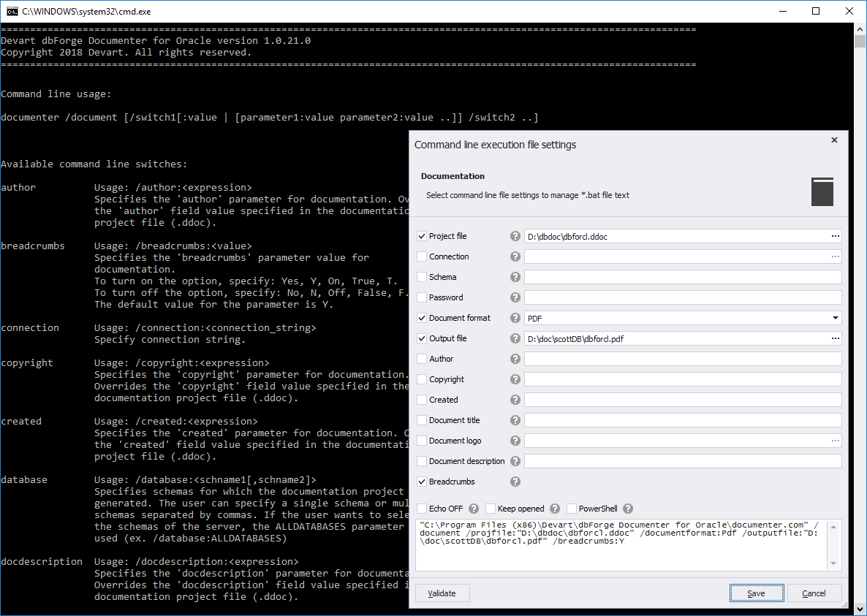Cancel the execution file settings dialog
Viewport: 867px width, 616px height.
[x=814, y=593]
